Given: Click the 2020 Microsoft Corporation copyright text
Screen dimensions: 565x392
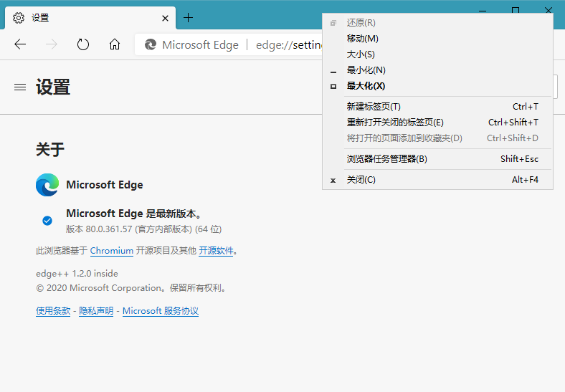Looking at the screenshot, I should [132, 288].
